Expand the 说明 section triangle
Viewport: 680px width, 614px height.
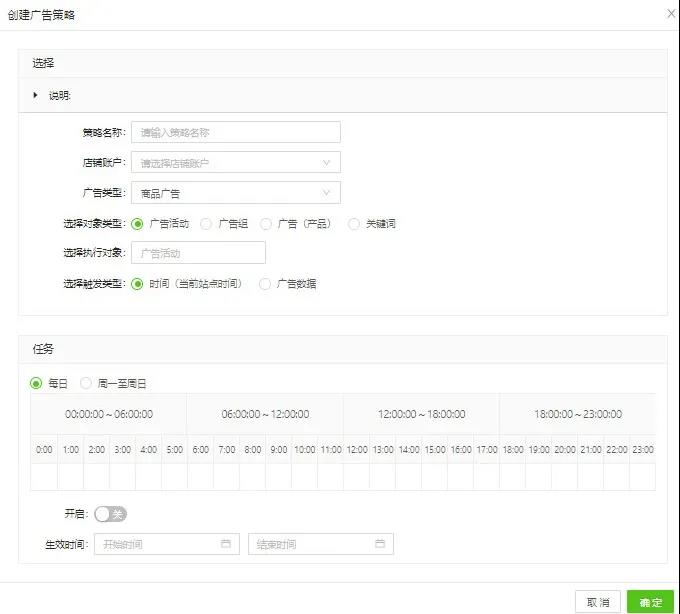click(36, 95)
